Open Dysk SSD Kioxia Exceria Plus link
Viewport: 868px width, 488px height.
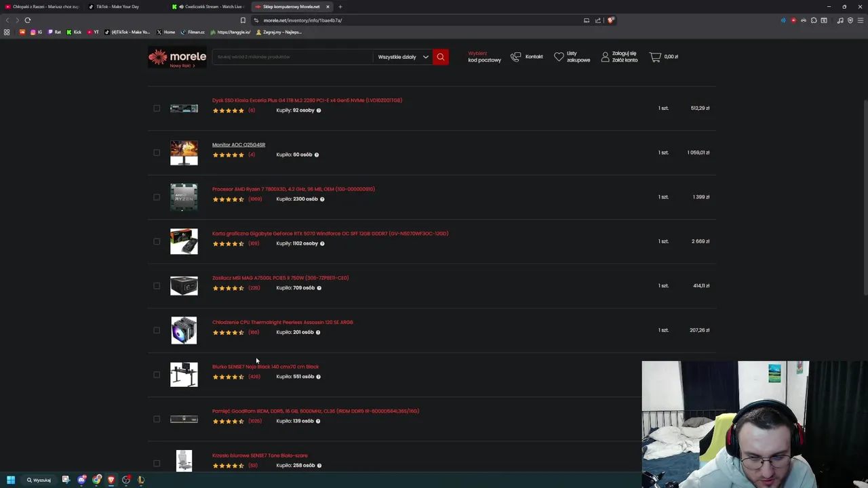click(x=307, y=100)
